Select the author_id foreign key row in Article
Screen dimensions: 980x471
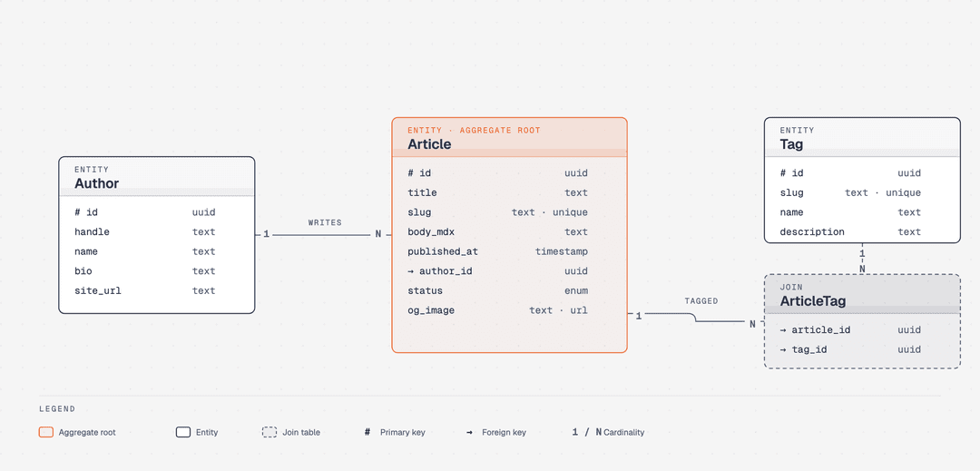coord(497,271)
